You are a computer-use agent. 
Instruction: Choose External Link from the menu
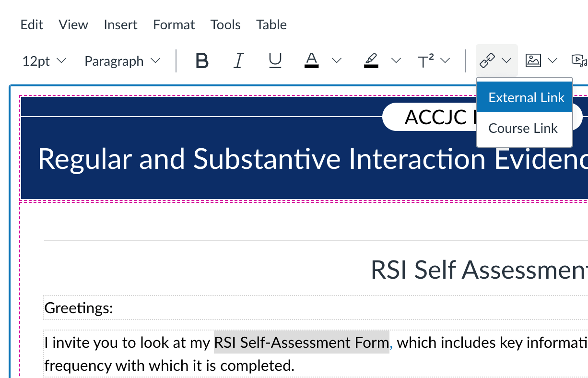(x=526, y=98)
